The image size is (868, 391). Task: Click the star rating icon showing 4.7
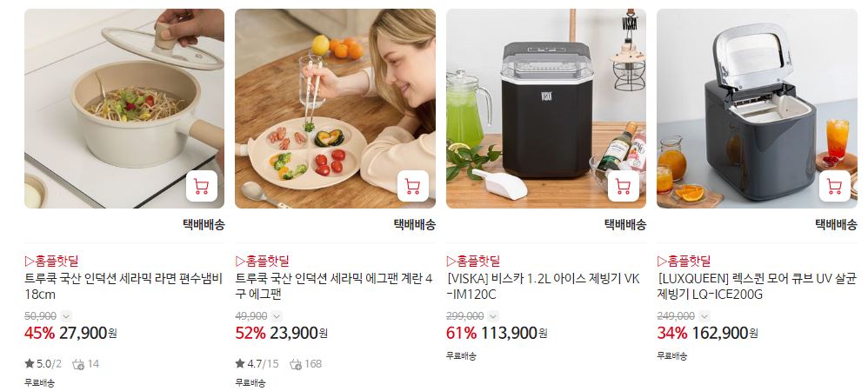click(x=240, y=363)
